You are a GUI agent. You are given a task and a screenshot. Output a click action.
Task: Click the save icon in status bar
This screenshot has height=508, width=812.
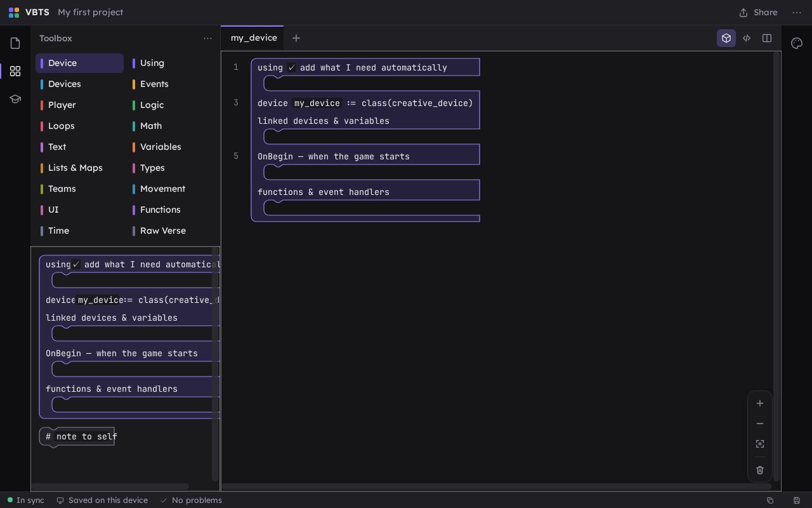click(797, 500)
